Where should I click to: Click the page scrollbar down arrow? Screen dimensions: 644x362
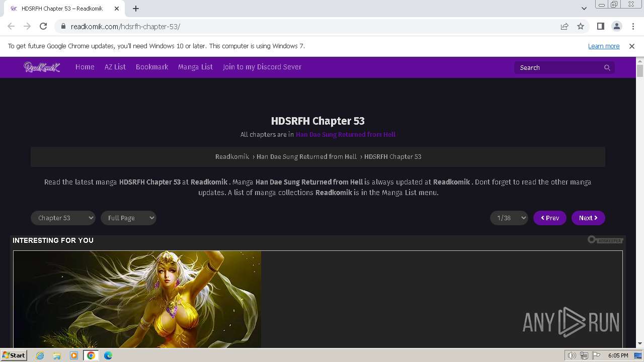pos(640,344)
